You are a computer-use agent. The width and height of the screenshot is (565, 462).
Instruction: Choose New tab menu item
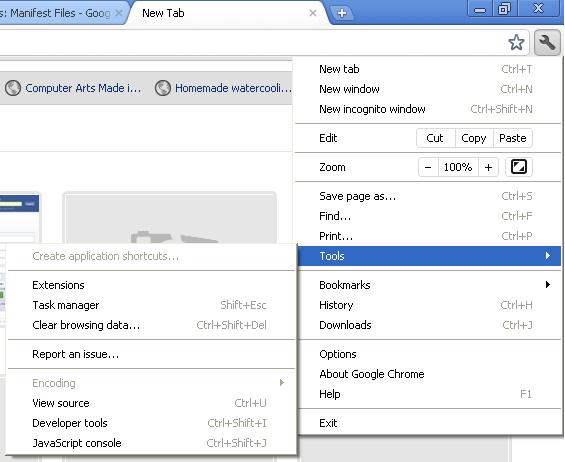point(428,69)
